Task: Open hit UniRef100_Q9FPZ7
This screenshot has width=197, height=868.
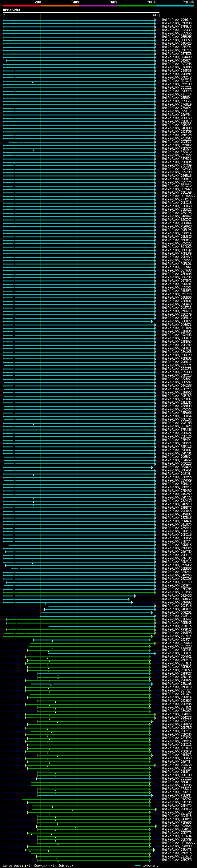Action: click(x=176, y=674)
